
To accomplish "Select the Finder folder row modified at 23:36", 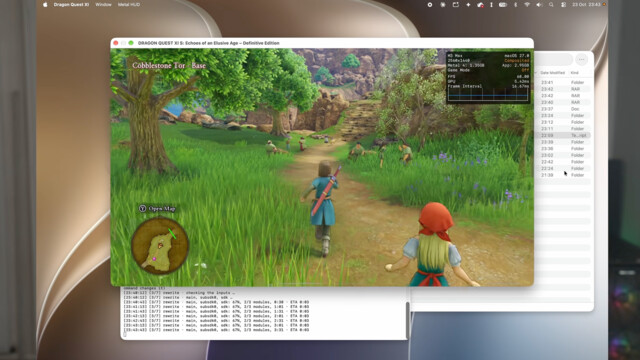I will coord(563,149).
